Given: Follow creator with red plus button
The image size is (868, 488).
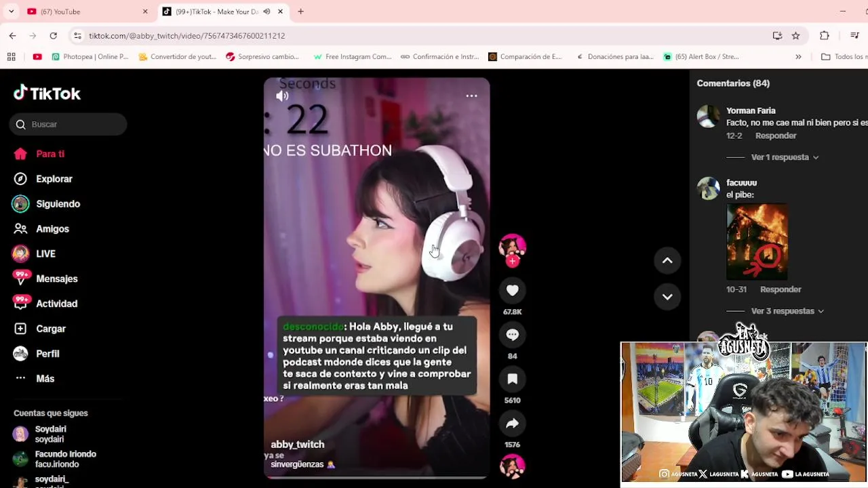Looking at the screenshot, I should [x=513, y=261].
